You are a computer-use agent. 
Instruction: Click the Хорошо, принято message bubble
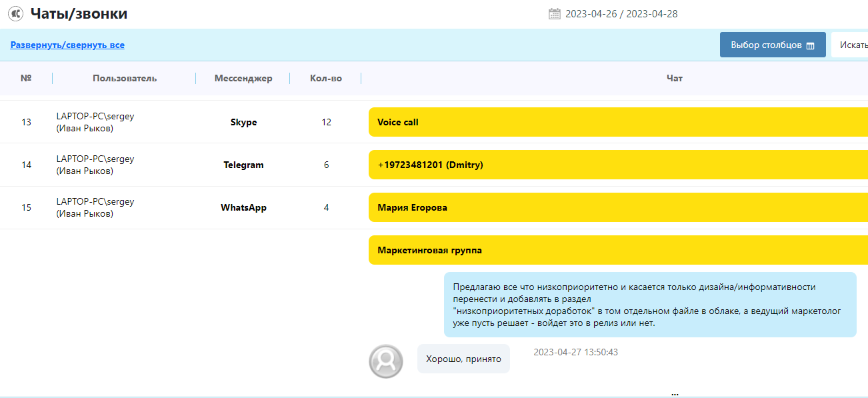tap(463, 359)
